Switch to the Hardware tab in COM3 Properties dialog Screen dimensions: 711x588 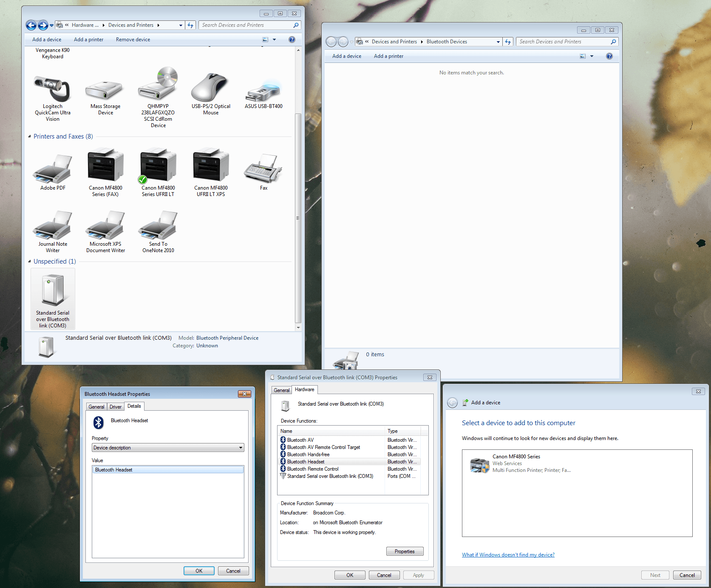pos(305,389)
